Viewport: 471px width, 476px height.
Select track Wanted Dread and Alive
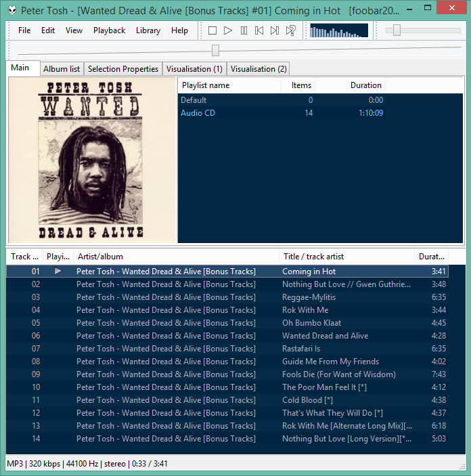pos(227,335)
